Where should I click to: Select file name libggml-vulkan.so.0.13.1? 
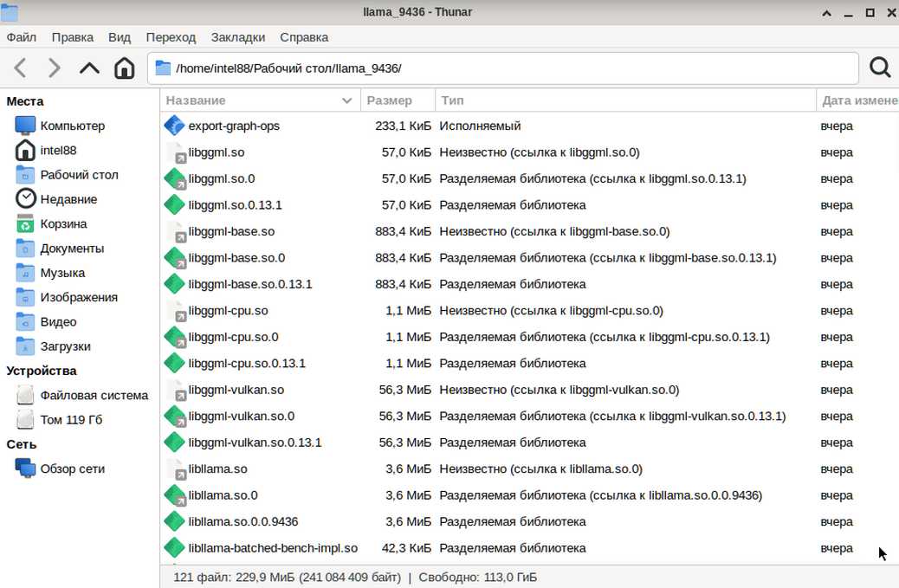[x=255, y=443]
